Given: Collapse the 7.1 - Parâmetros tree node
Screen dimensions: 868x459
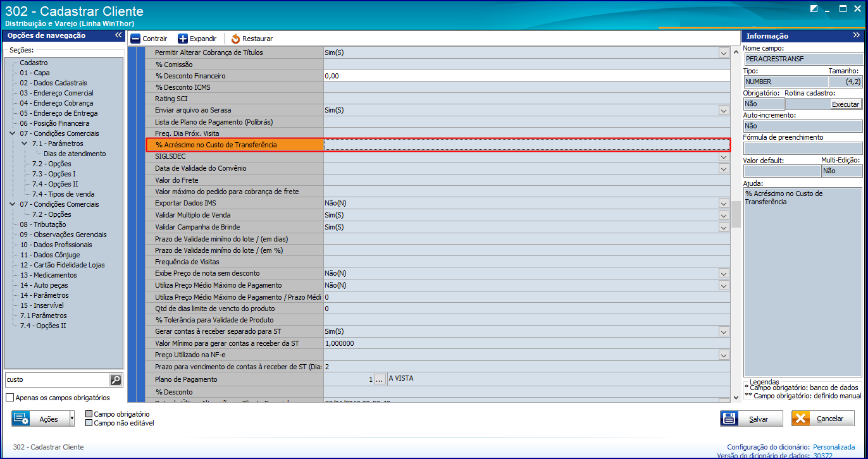Looking at the screenshot, I should click(x=25, y=144).
